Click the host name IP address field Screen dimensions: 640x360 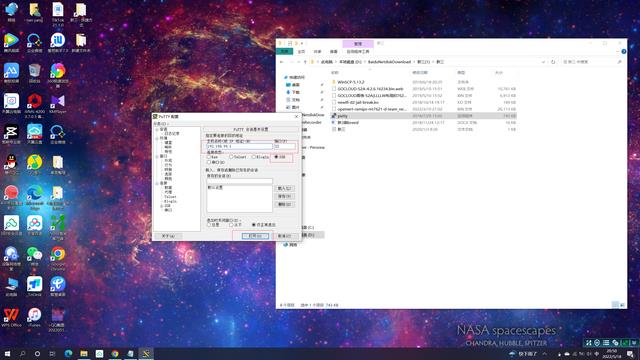[x=239, y=146]
